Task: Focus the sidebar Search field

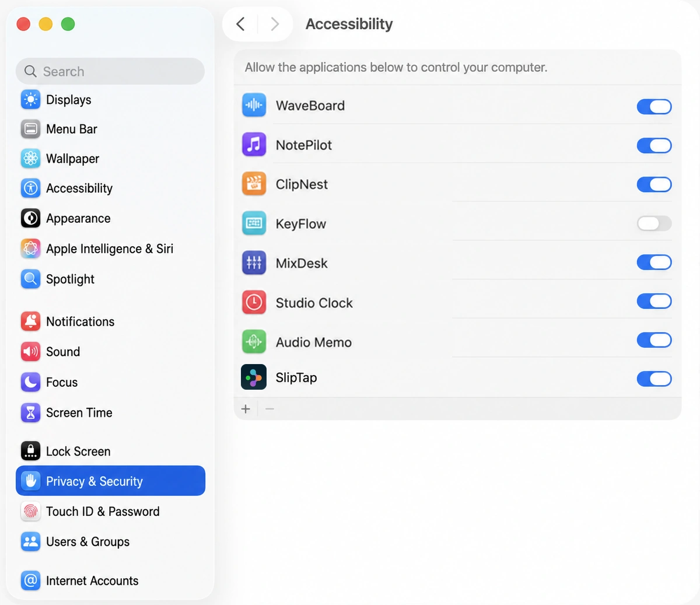Action: pyautogui.click(x=110, y=71)
